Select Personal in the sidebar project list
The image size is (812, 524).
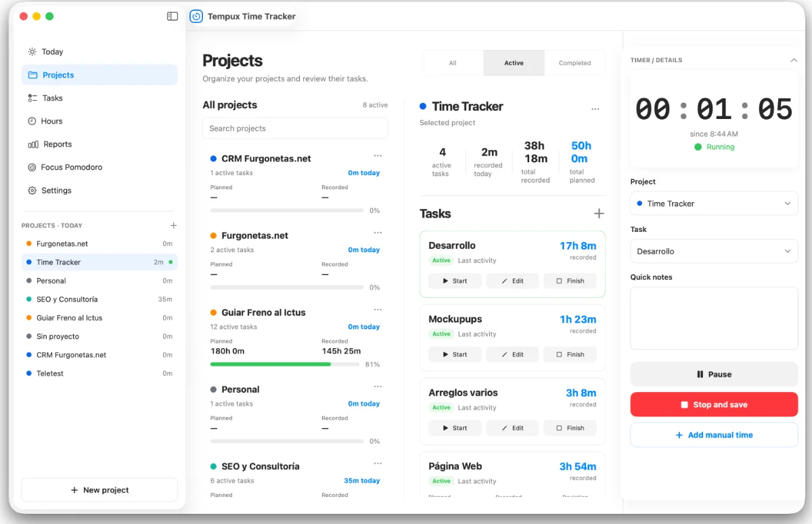tap(99, 281)
